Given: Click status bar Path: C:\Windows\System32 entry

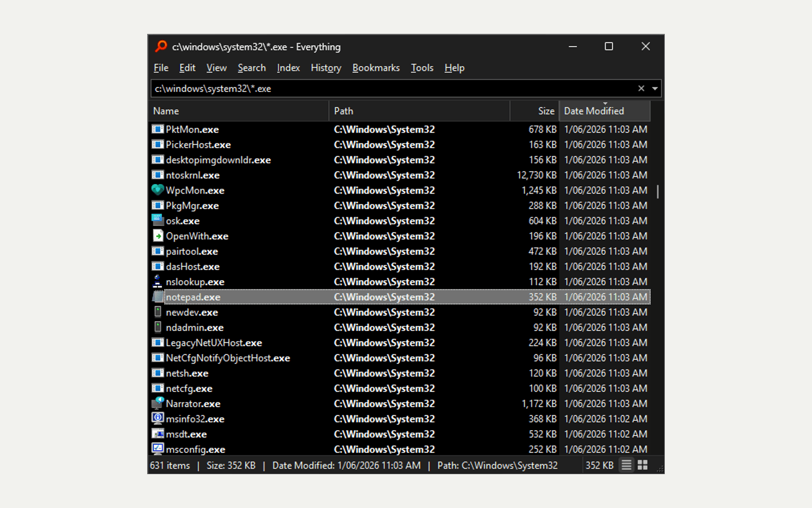Looking at the screenshot, I should point(497,466).
